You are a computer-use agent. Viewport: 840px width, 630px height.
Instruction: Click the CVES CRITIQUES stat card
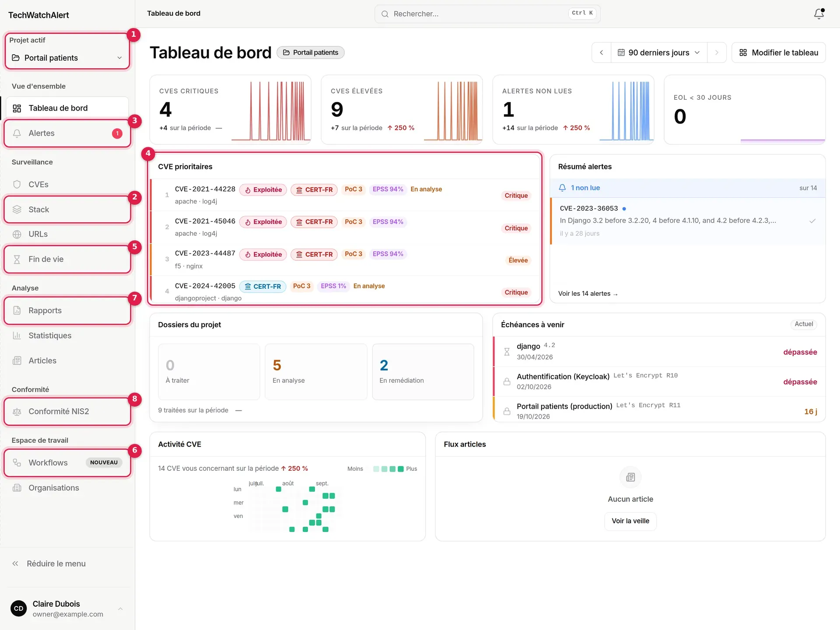[x=231, y=109]
